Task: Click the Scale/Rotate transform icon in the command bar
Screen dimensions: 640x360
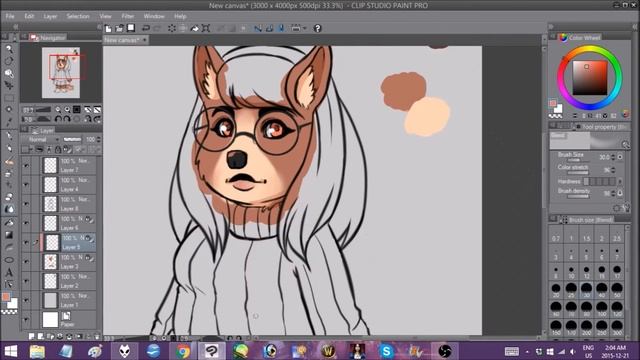Action: (x=206, y=28)
